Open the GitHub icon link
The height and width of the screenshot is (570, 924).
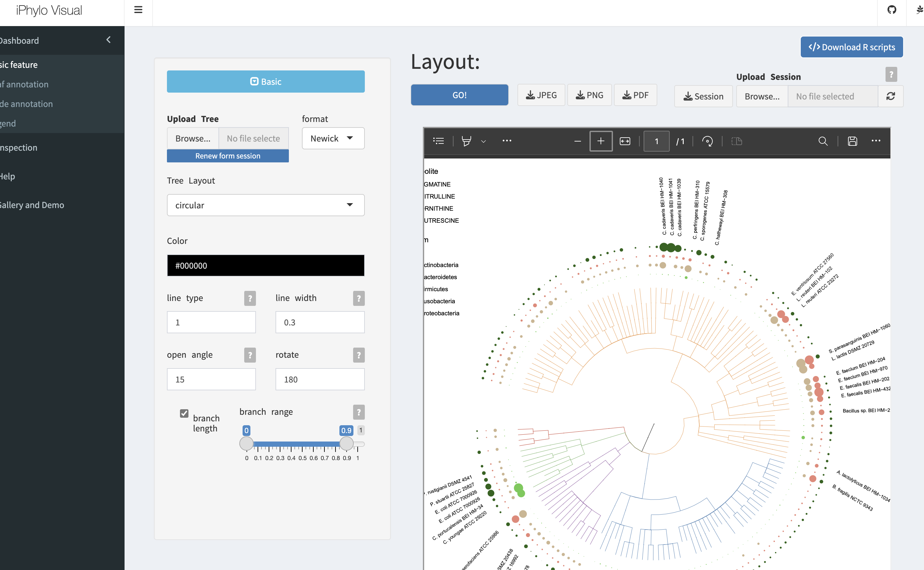(x=892, y=10)
